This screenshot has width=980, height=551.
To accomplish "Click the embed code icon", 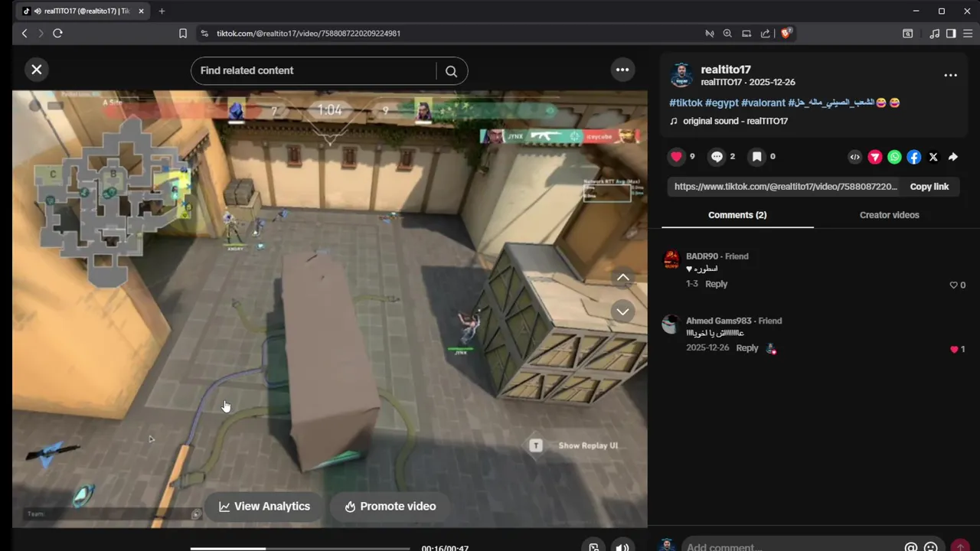I will (x=855, y=157).
